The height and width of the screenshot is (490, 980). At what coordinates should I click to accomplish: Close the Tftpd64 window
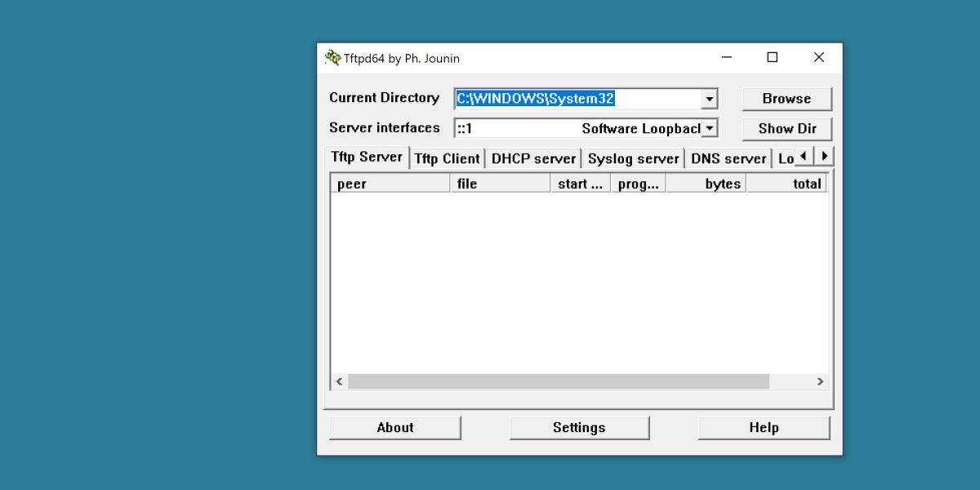819,58
